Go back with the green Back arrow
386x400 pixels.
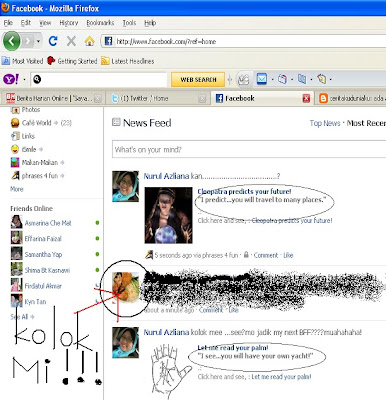(12, 41)
